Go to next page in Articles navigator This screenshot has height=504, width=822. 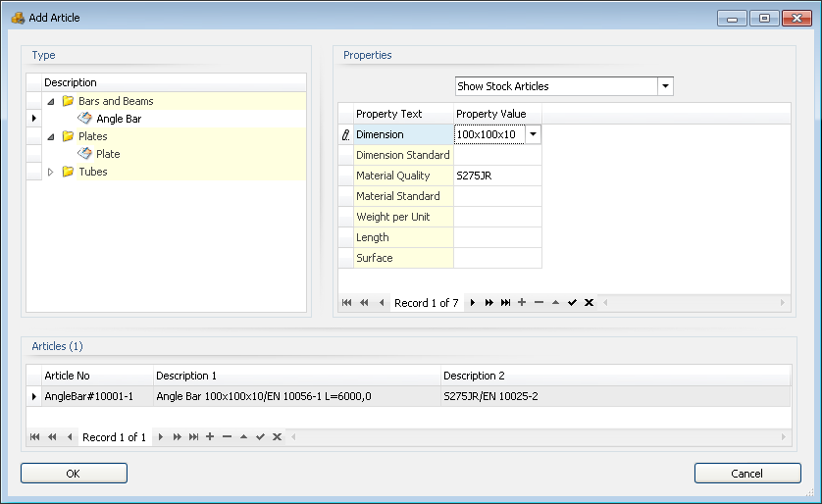[x=177, y=436]
